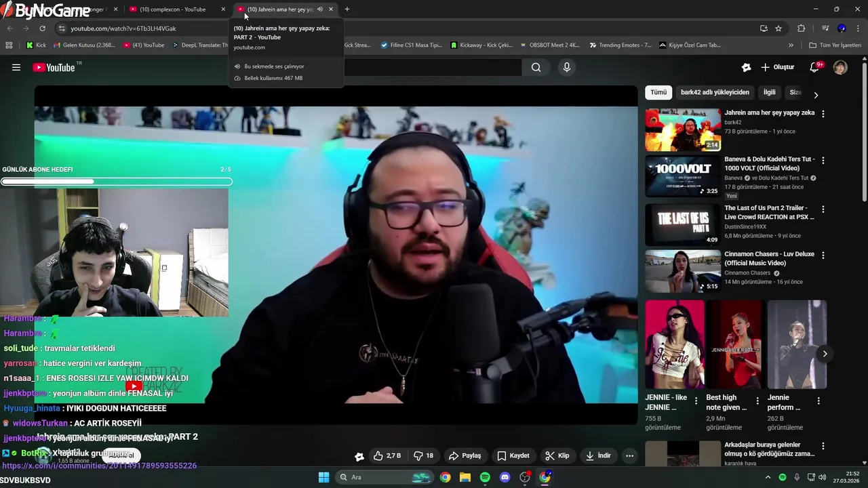
Task: Open the Jahrein ama her şey yapay zeka thumbnail
Action: point(683,130)
